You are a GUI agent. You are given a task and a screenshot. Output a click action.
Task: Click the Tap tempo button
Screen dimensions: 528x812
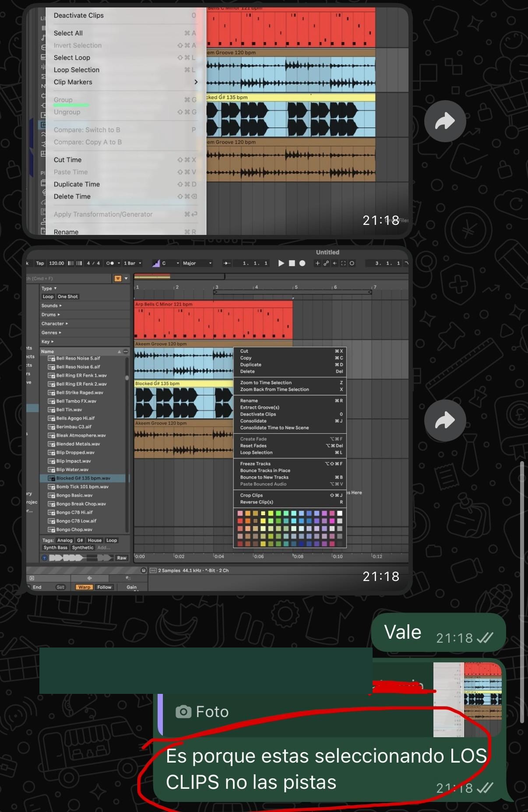(x=40, y=263)
